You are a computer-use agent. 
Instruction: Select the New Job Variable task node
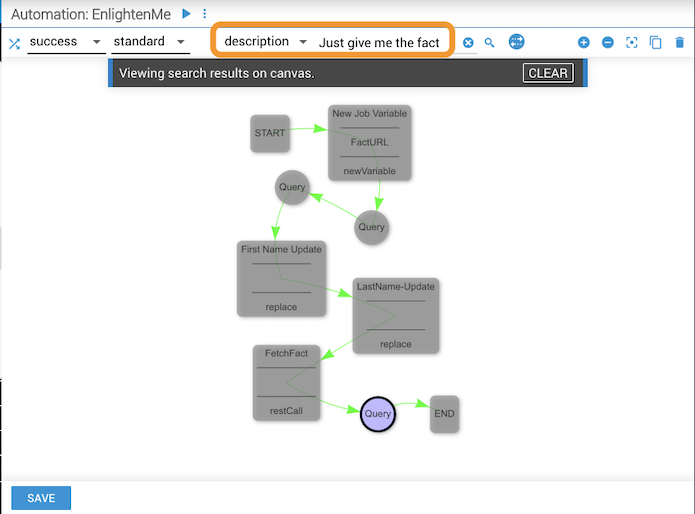click(370, 143)
